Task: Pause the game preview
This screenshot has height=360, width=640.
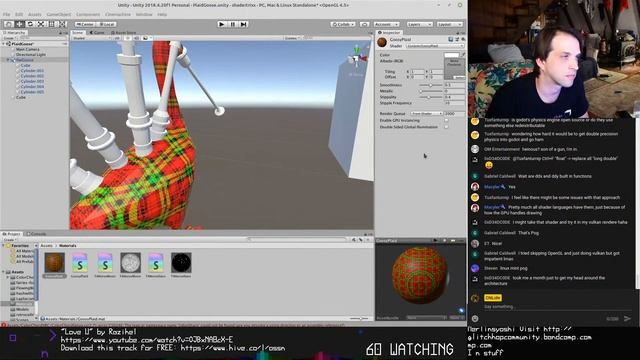Action: coord(233,24)
